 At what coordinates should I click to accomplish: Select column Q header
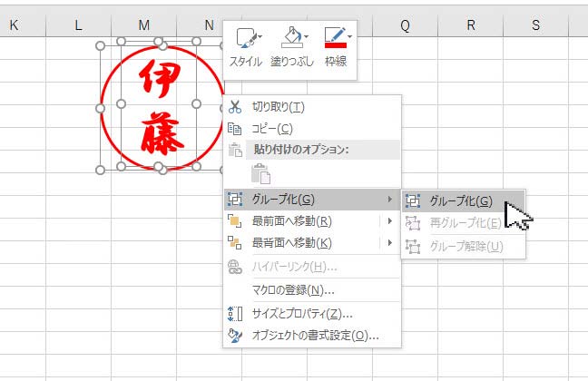[x=405, y=26]
